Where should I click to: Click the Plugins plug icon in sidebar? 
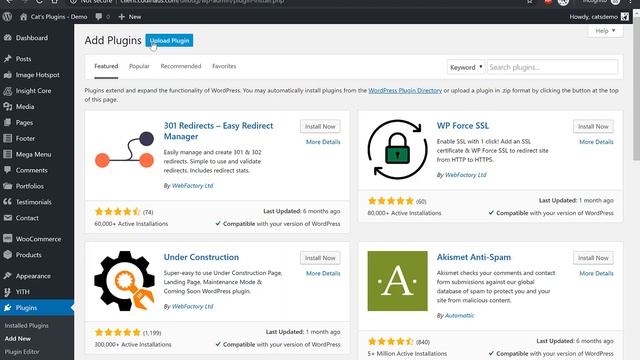(8, 308)
